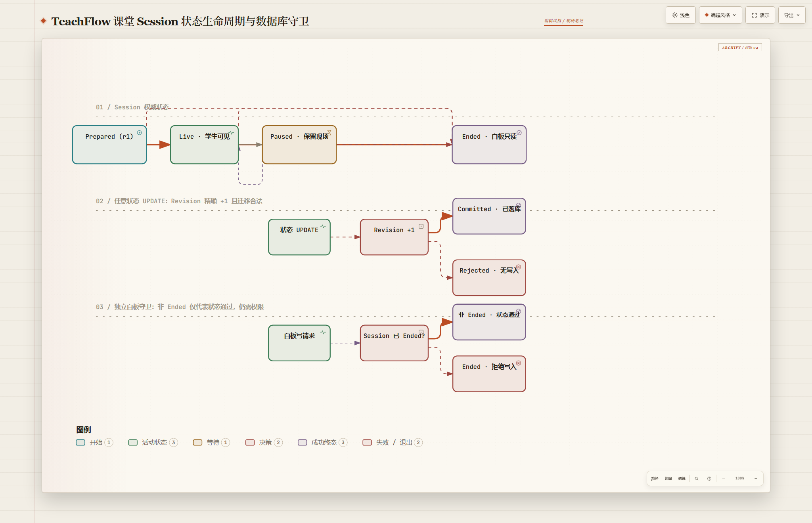This screenshot has width=812, height=523.
Task: Click the 图例 legend heading
Action: [x=84, y=430]
